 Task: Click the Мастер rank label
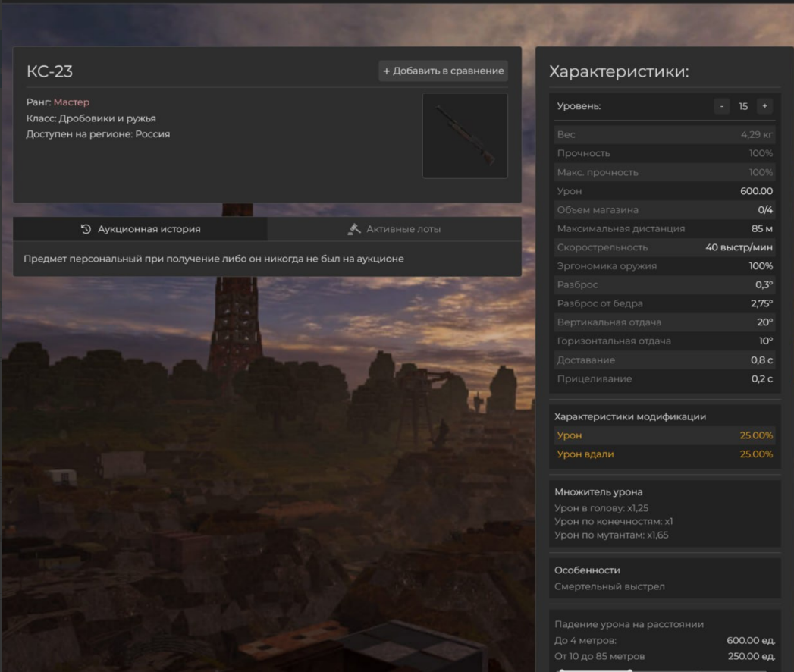71,102
